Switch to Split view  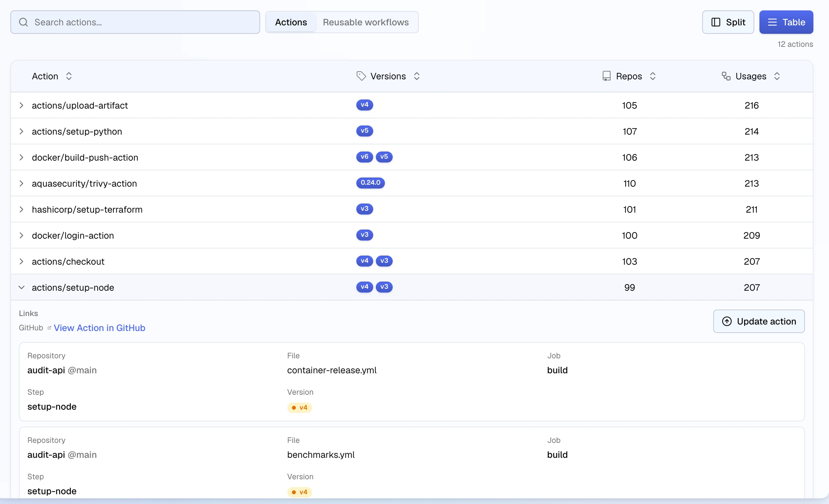coord(728,22)
